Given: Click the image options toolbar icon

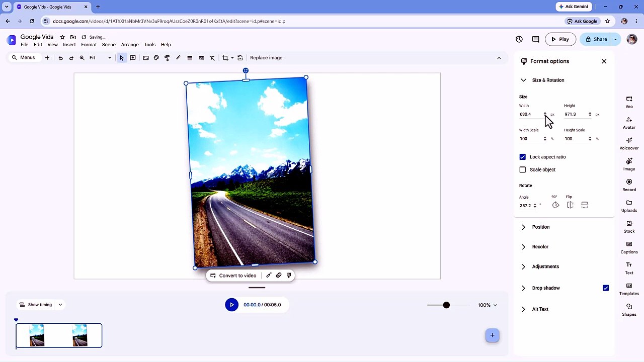Looking at the screenshot, I should (146, 58).
